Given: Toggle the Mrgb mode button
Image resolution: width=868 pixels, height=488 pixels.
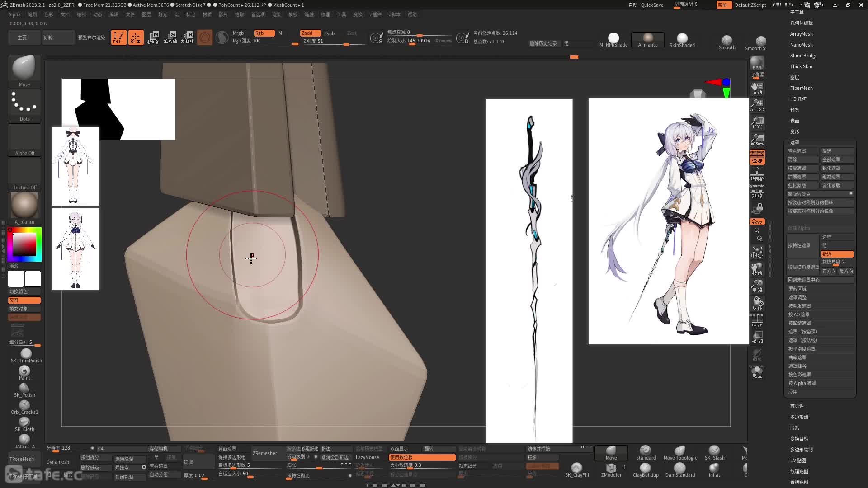Looking at the screenshot, I should point(238,33).
